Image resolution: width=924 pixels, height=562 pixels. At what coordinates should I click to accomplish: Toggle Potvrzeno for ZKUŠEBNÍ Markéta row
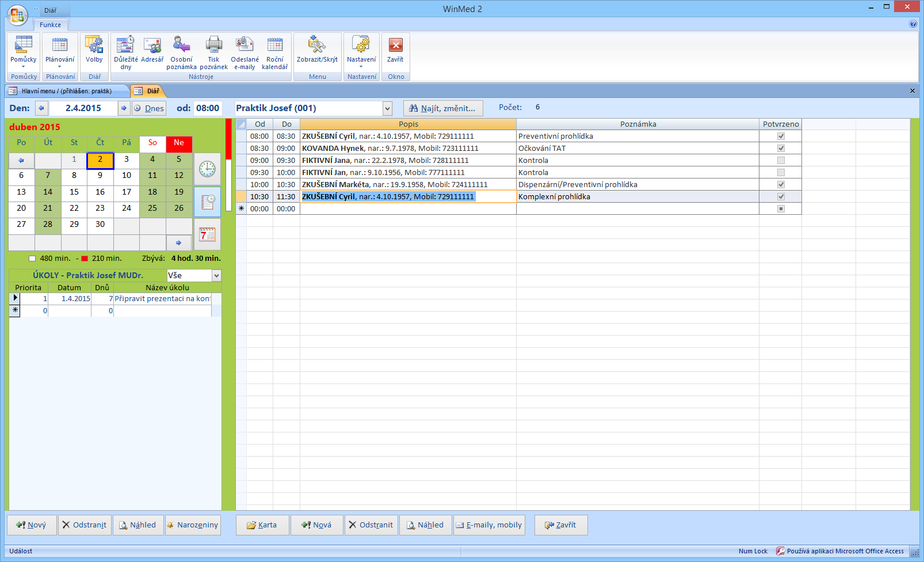click(x=781, y=185)
